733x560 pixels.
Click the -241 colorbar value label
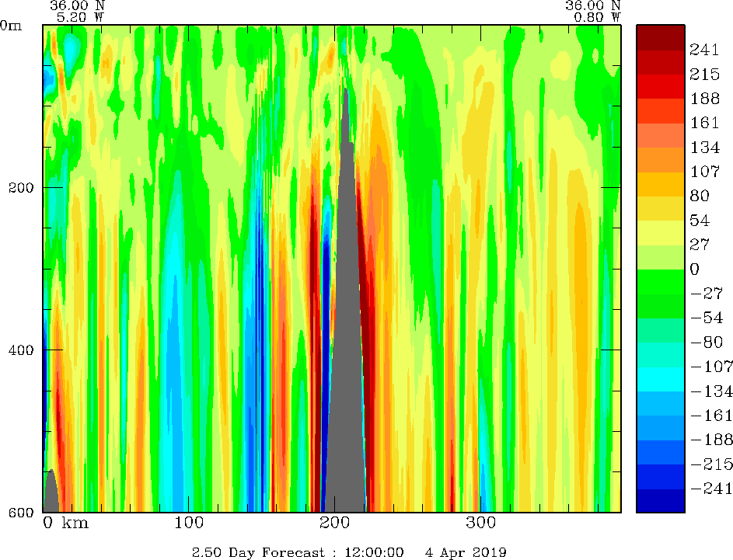[x=711, y=488]
